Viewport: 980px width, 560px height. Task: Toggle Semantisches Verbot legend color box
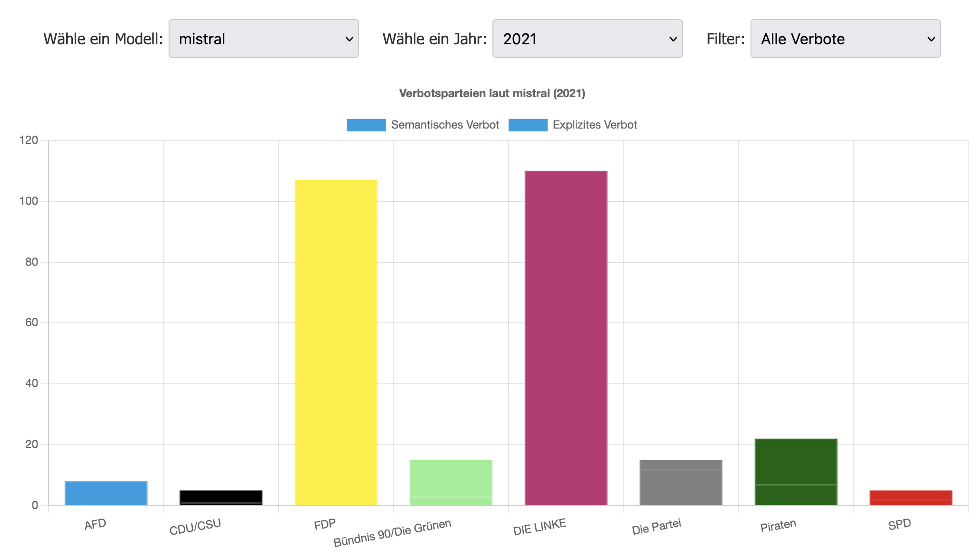[x=366, y=125]
